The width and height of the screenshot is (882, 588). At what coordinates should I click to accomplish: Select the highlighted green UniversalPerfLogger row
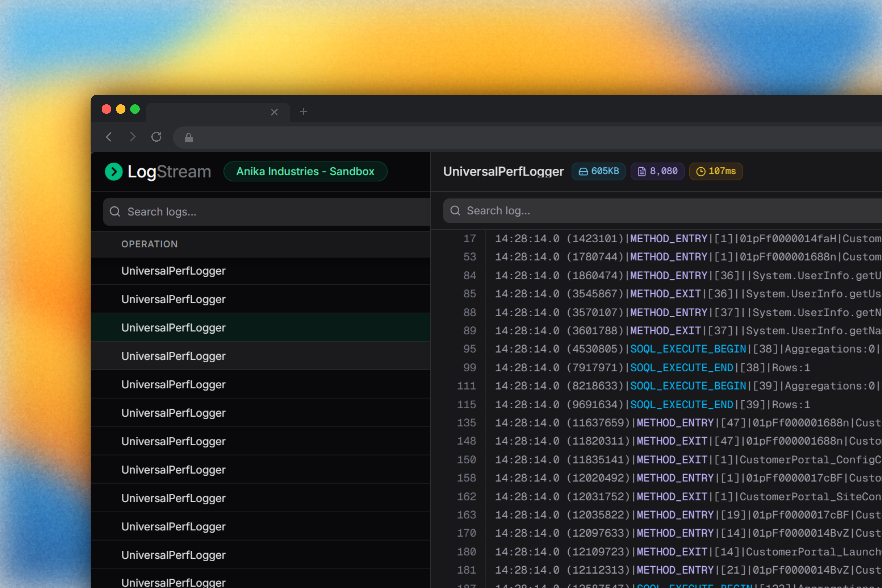pos(260,328)
